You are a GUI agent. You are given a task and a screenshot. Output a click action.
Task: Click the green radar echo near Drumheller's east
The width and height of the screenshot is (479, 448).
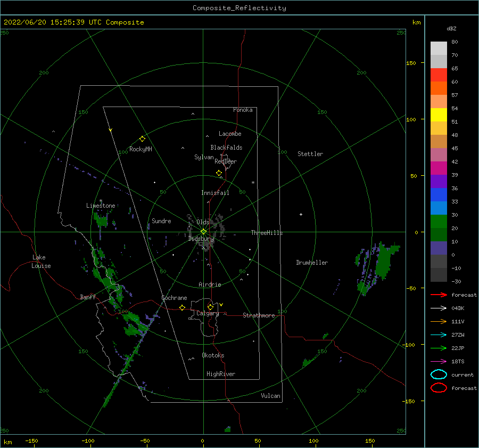click(384, 260)
